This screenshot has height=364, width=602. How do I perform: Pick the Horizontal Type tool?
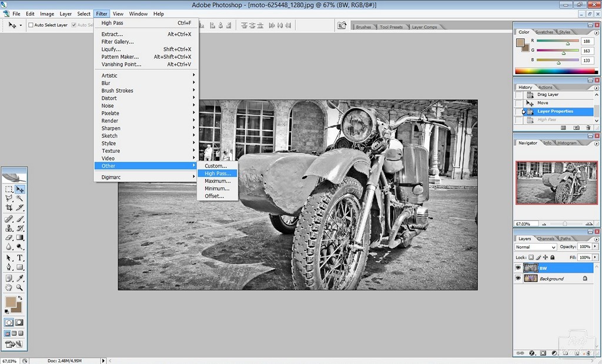[x=20, y=258]
